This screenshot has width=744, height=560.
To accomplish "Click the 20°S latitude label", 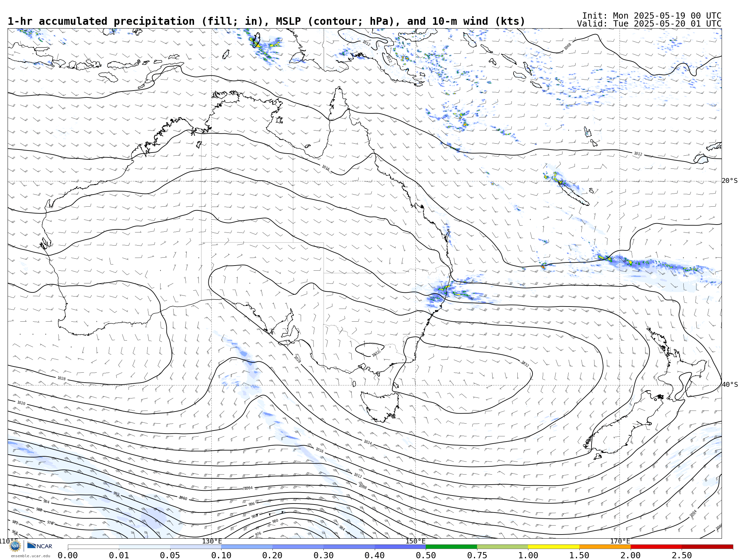I will click(730, 181).
